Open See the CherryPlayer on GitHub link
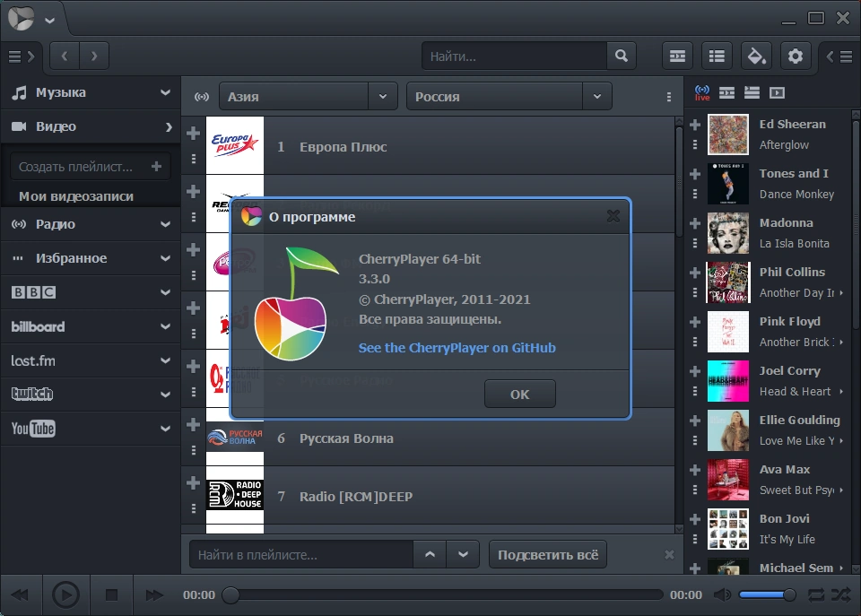861x616 pixels. [x=457, y=348]
